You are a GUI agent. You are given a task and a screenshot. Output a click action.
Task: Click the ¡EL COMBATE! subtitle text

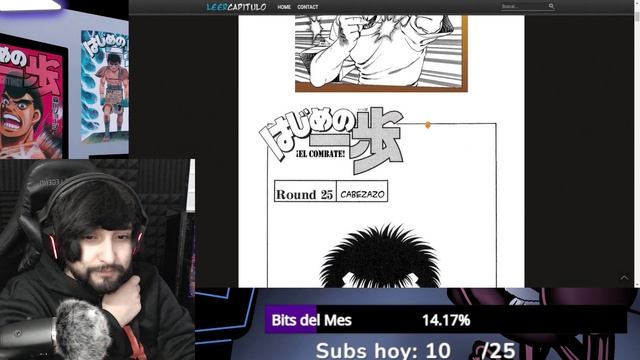pyautogui.click(x=320, y=154)
